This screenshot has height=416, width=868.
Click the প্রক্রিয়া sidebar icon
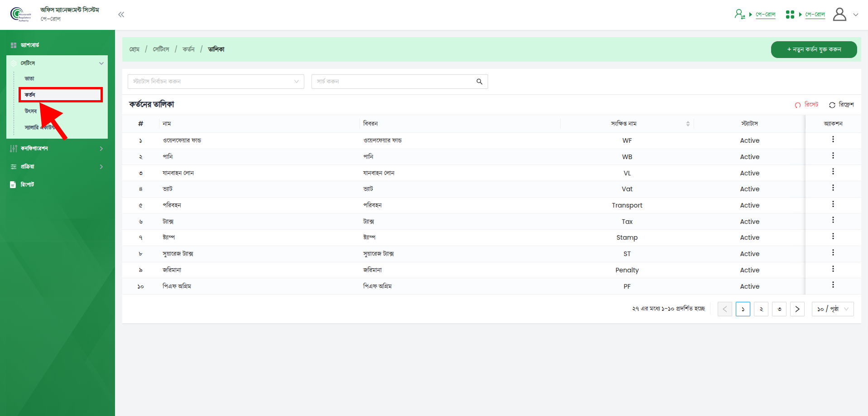point(14,167)
